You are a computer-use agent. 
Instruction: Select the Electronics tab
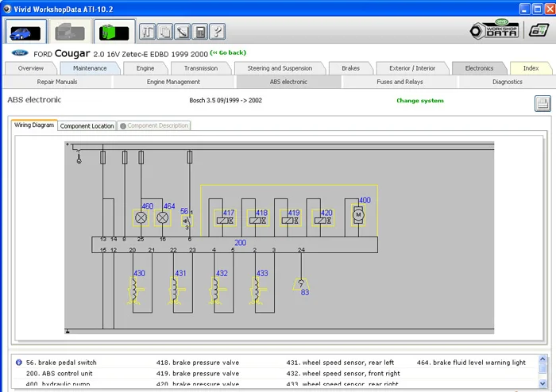[x=480, y=68]
